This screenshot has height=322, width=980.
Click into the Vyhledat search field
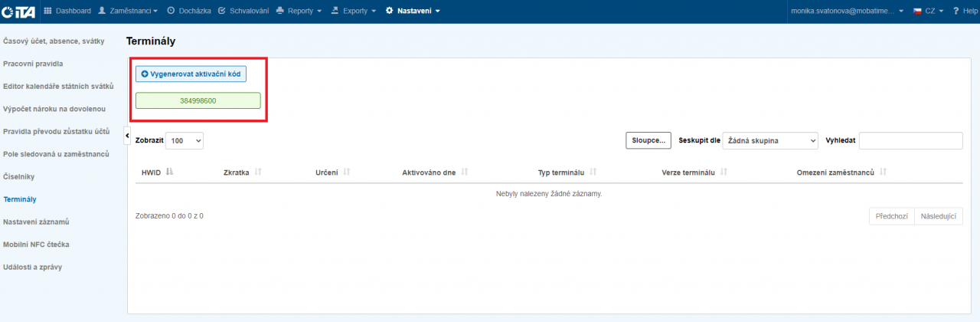[x=910, y=141]
